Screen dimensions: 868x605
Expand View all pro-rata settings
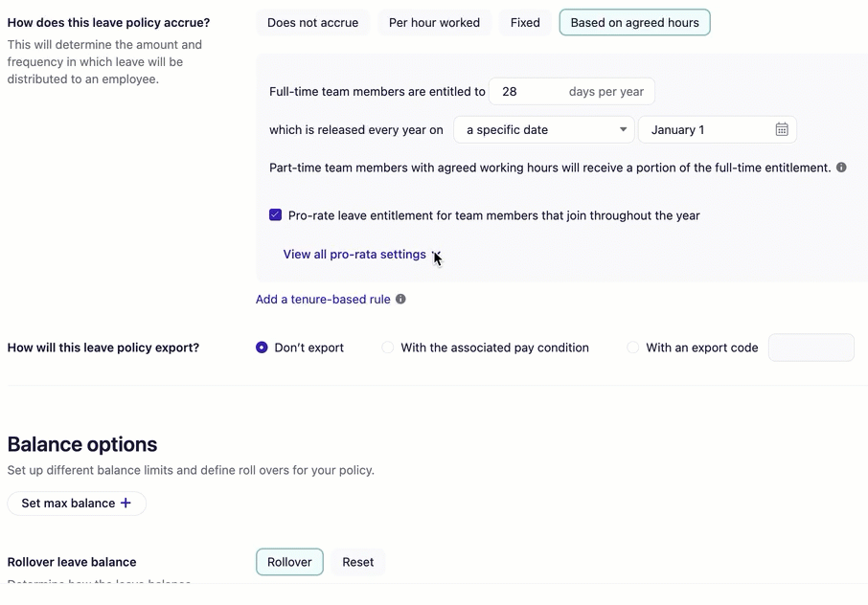(x=354, y=255)
